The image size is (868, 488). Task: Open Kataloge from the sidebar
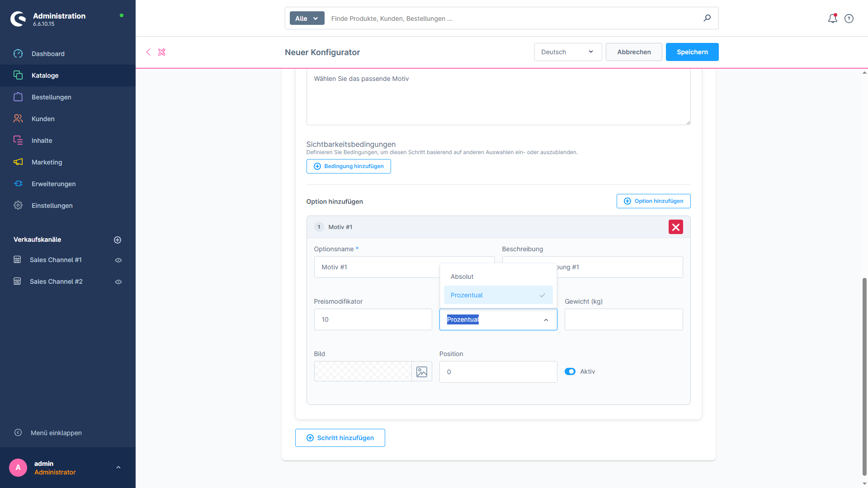pos(68,75)
